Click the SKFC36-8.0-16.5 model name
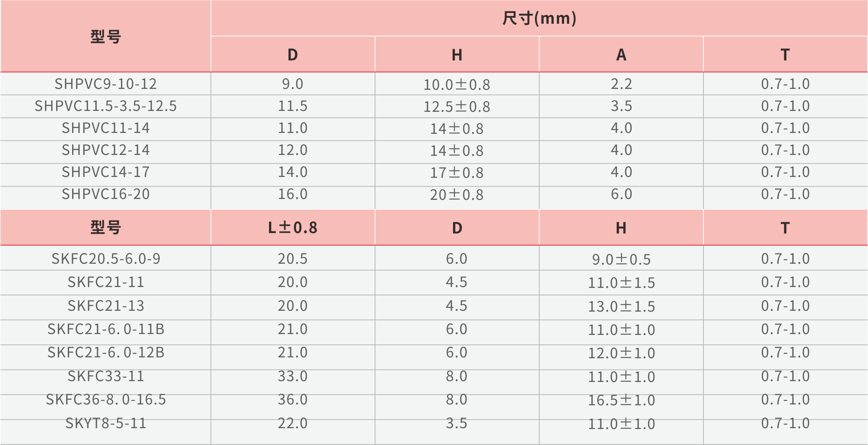868x445 pixels. [x=105, y=400]
